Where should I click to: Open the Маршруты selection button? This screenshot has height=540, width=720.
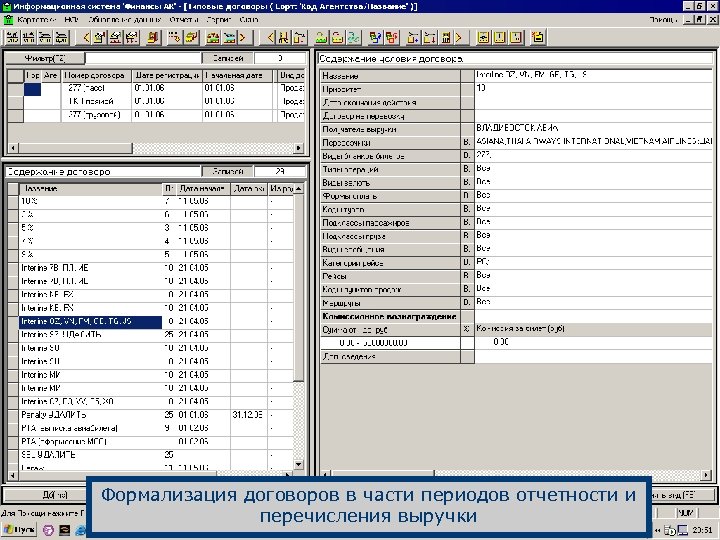click(467, 303)
